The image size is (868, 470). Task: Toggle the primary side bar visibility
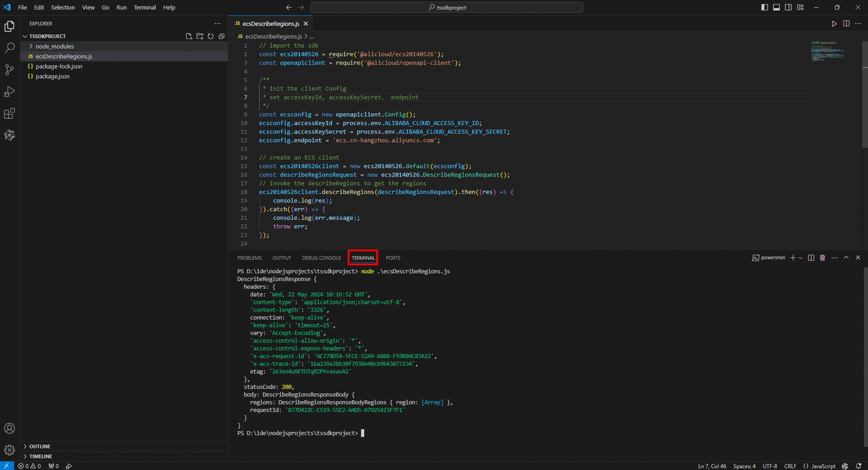765,7
